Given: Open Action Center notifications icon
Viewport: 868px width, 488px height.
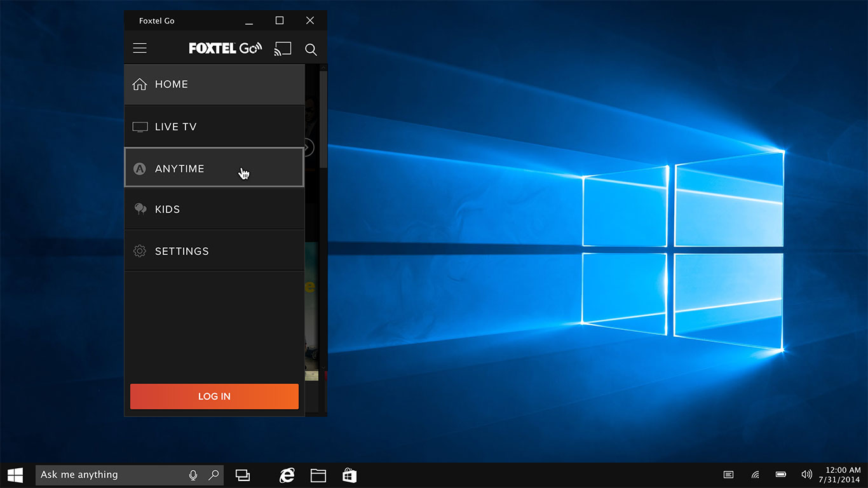Looking at the screenshot, I should (x=729, y=475).
